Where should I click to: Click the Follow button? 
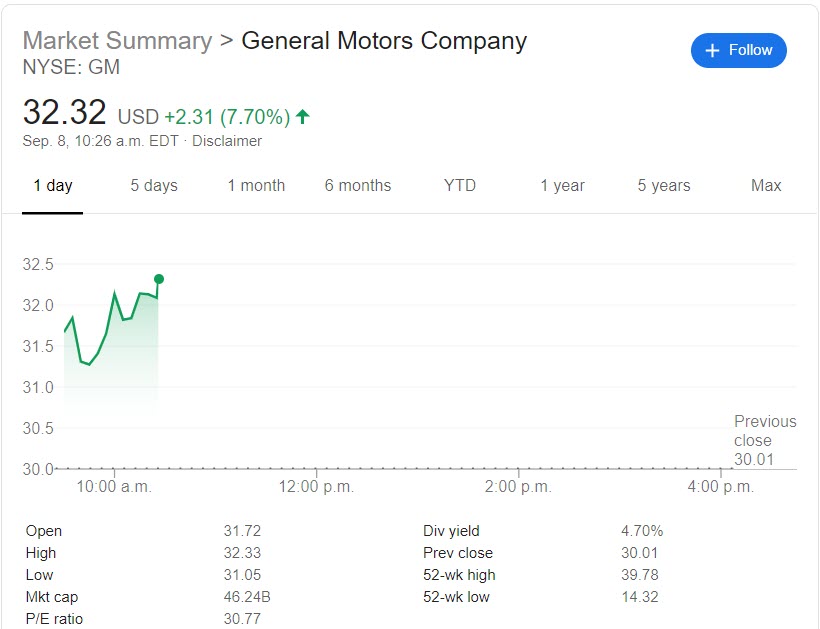(x=738, y=50)
